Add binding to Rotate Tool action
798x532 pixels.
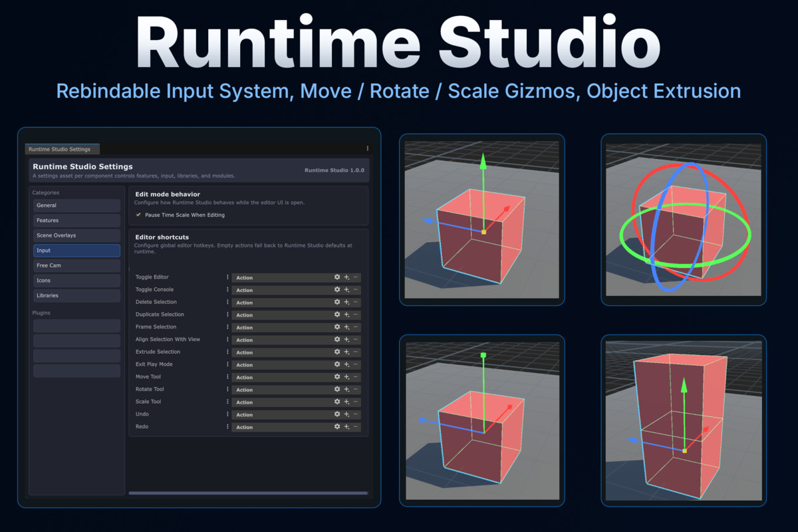(x=346, y=390)
